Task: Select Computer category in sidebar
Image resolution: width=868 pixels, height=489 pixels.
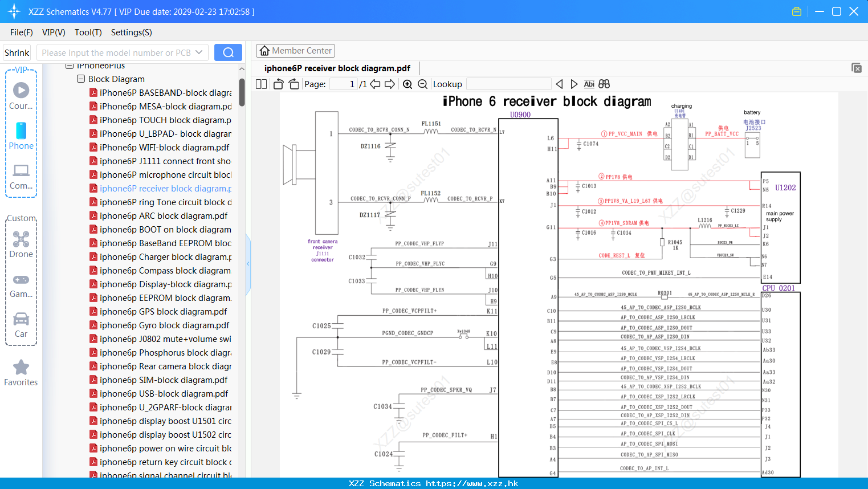Action: (x=21, y=176)
